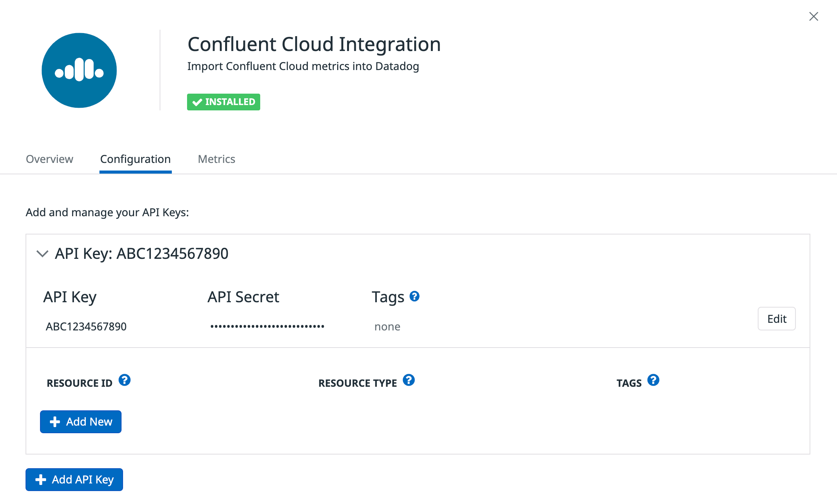Screen dimensions: 837x504
Task: Click the TAGS column question mark icon
Action: (653, 380)
